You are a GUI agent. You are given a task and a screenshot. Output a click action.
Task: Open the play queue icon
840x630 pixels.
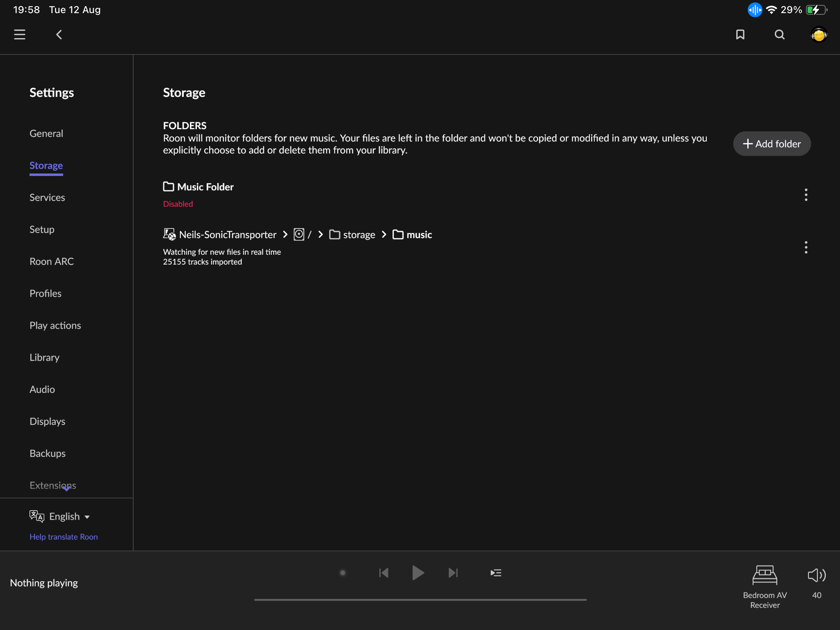click(495, 573)
